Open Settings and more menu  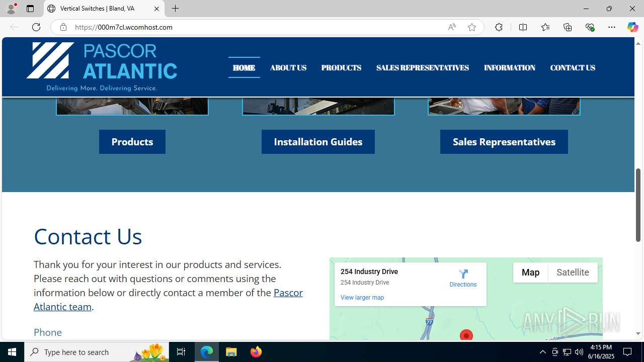[x=612, y=27]
